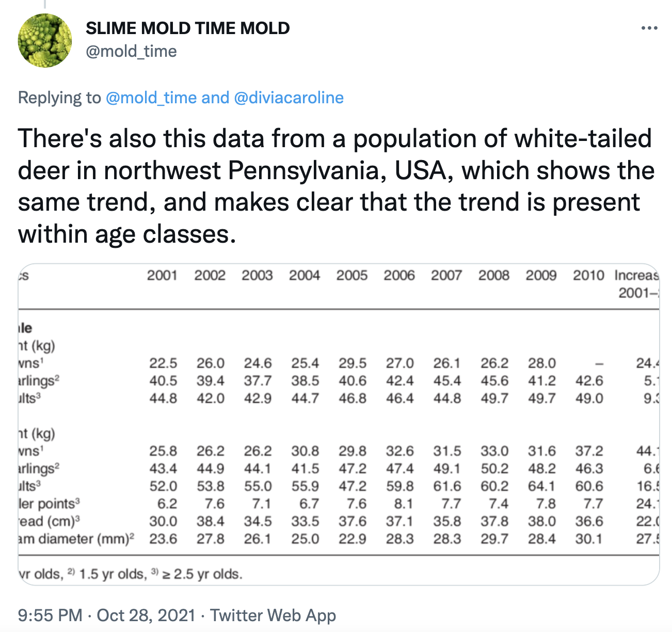Click the 2001 column header in the table image
The image size is (672, 632).
pos(162,275)
